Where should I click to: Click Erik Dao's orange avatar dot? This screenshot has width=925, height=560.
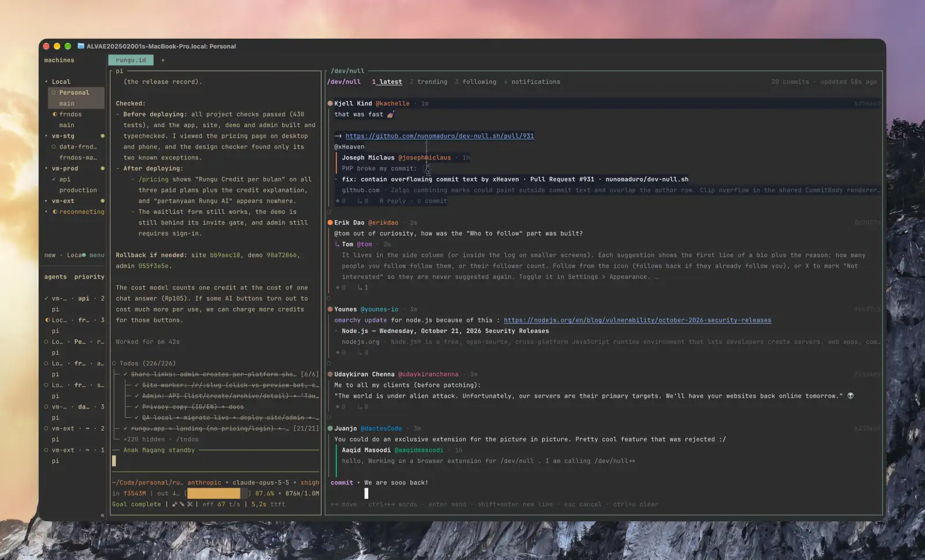coord(330,222)
